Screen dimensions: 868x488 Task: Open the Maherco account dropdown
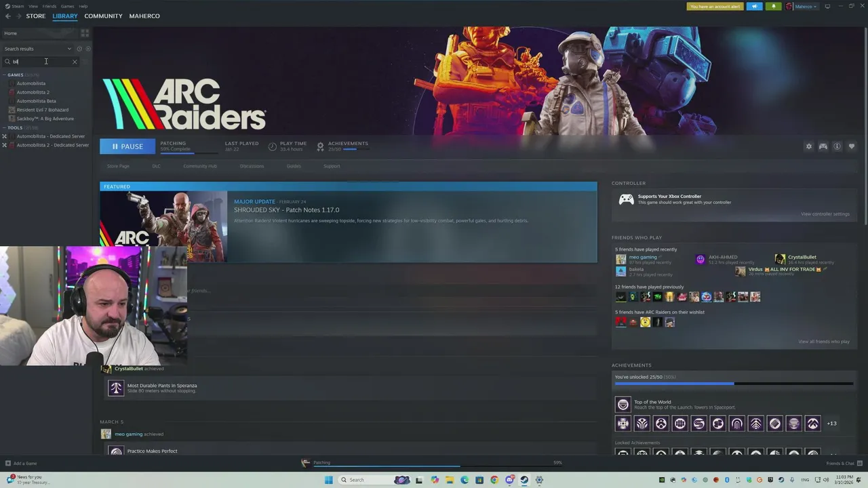click(802, 6)
